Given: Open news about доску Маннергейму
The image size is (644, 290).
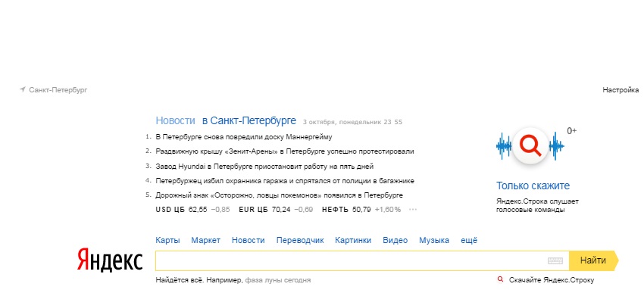Looking at the screenshot, I should pyautogui.click(x=244, y=136).
